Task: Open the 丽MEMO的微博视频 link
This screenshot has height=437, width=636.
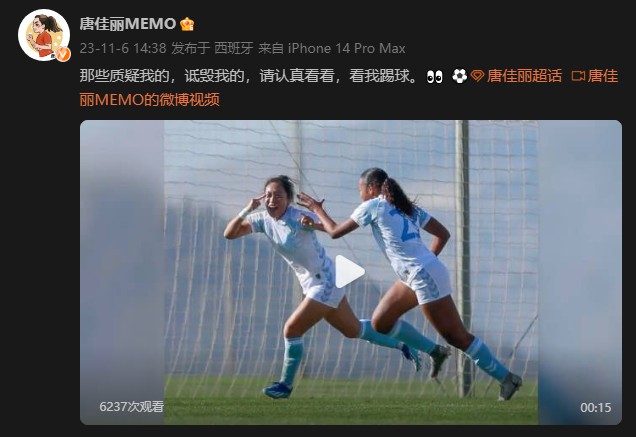Action: 150,99
